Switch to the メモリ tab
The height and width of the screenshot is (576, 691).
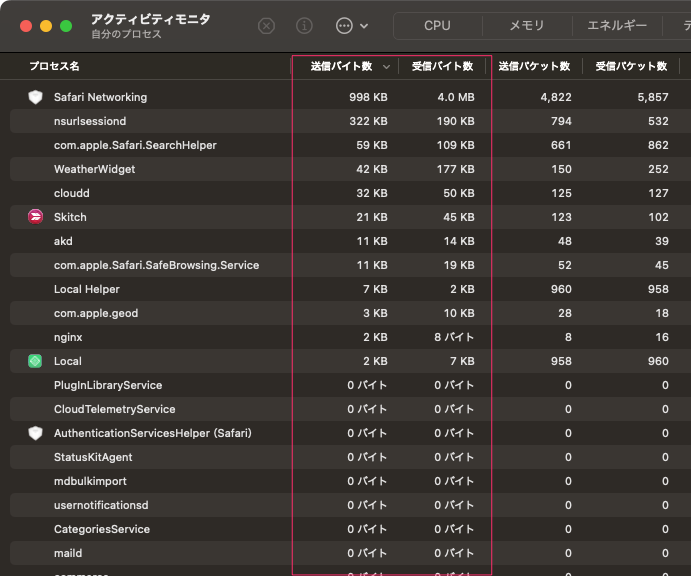point(527,26)
